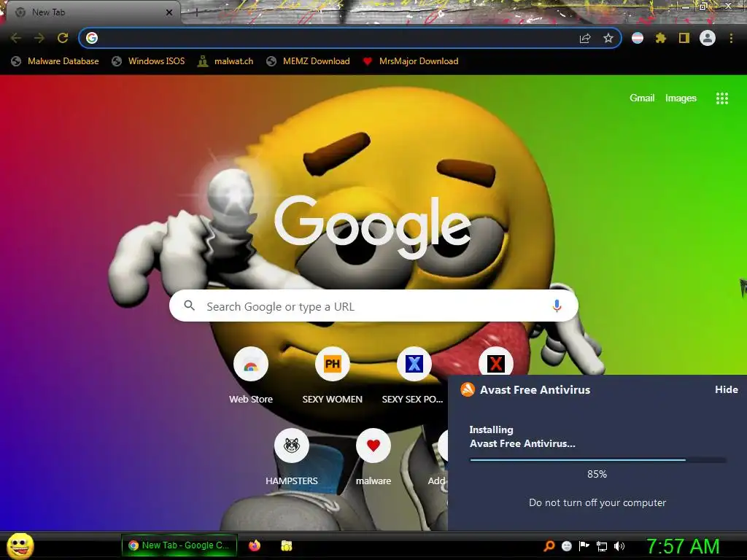Image resolution: width=747 pixels, height=560 pixels.
Task: Open the blue X shortcut tile
Action: click(x=414, y=376)
